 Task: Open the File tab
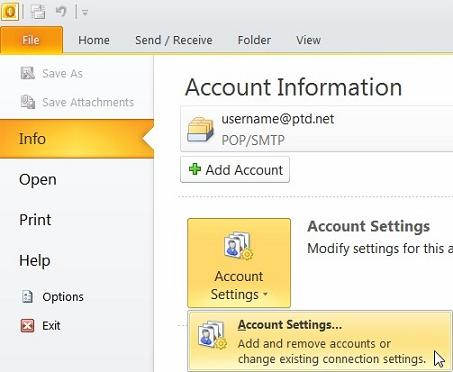(31, 40)
